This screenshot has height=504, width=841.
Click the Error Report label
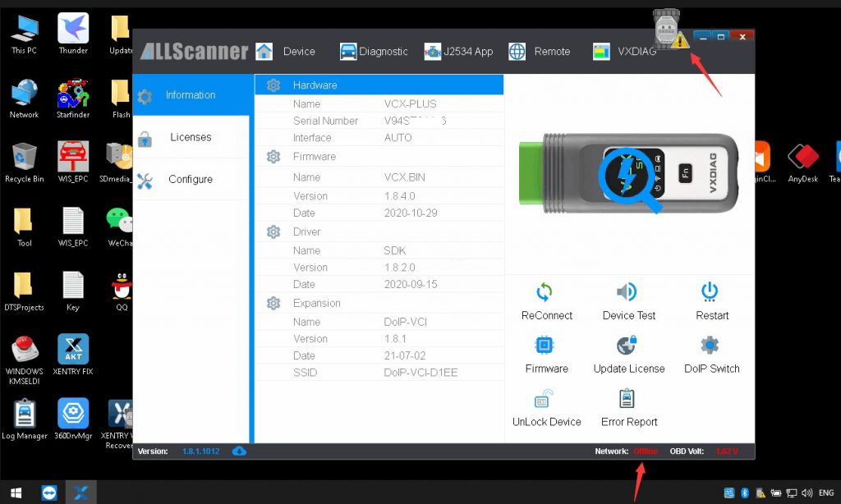pyautogui.click(x=628, y=421)
